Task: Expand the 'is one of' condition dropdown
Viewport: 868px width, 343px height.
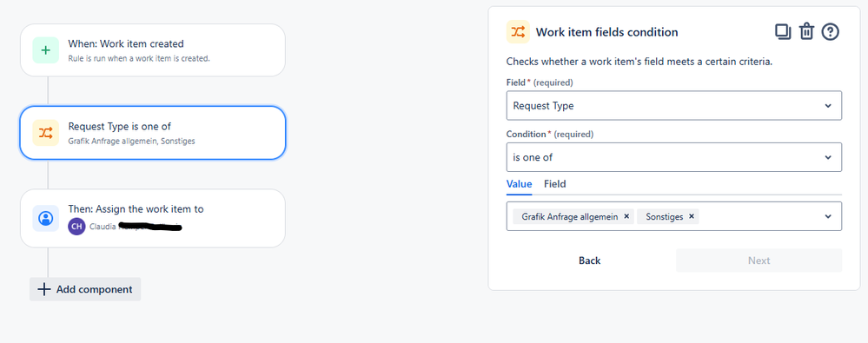Action: [674, 157]
